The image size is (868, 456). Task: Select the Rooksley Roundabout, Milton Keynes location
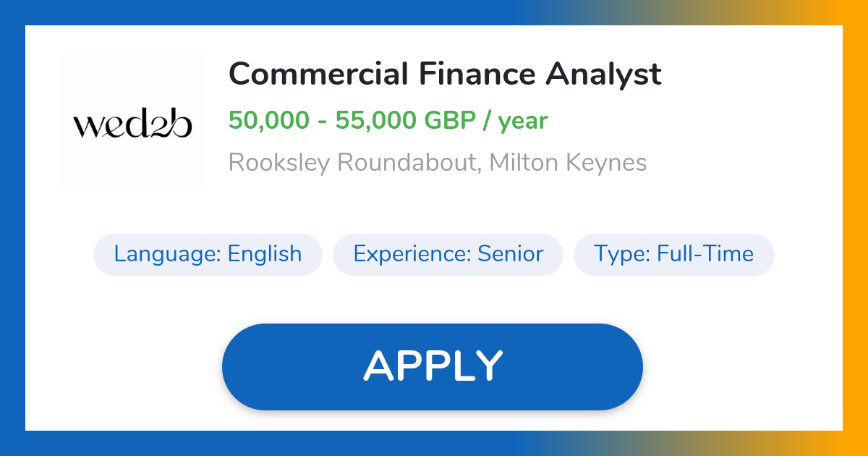click(438, 162)
